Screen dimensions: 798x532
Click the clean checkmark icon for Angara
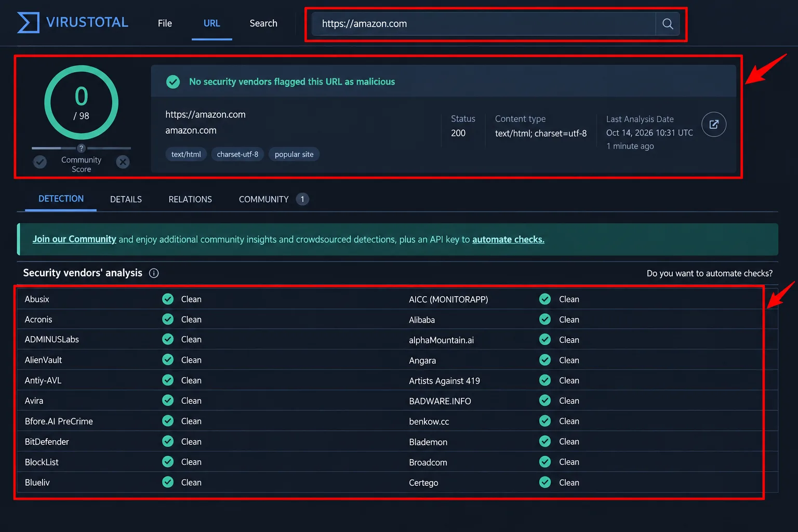click(x=545, y=360)
